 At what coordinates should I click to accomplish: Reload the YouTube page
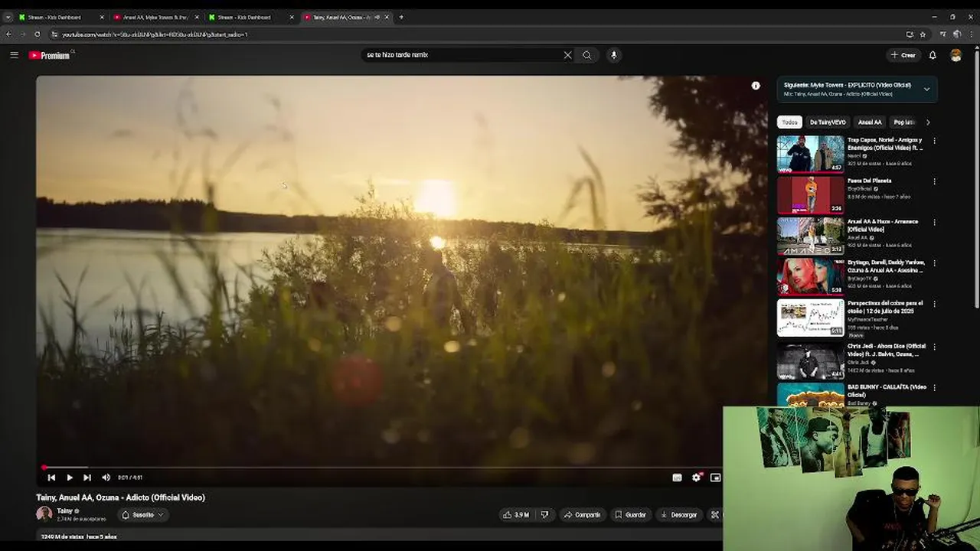(x=37, y=34)
